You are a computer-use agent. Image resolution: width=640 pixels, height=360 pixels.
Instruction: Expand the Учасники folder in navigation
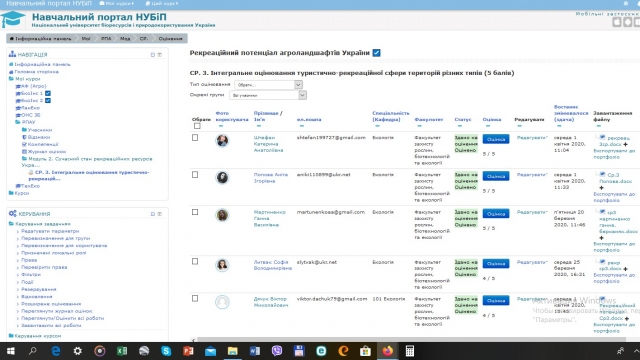coord(24,129)
